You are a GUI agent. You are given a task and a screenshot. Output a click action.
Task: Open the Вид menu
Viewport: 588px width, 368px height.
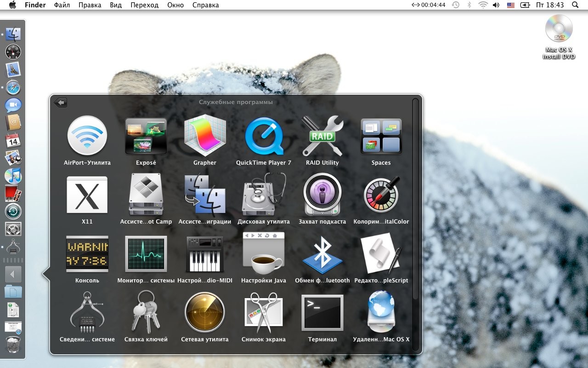(x=116, y=5)
